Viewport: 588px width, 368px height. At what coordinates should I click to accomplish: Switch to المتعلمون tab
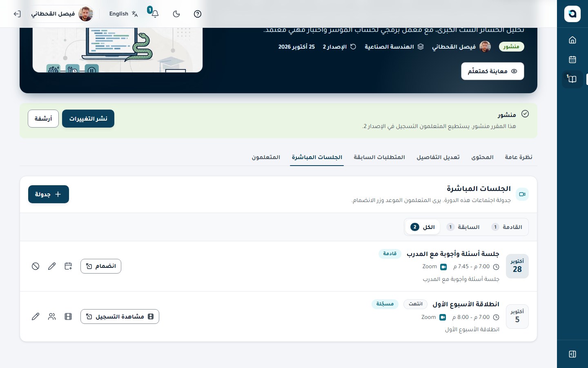266,157
